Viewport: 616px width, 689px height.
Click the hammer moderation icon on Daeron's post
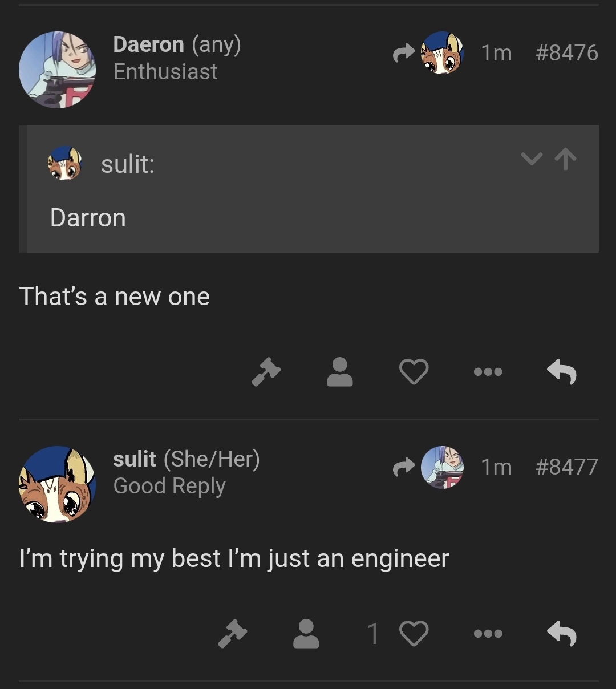coord(266,372)
